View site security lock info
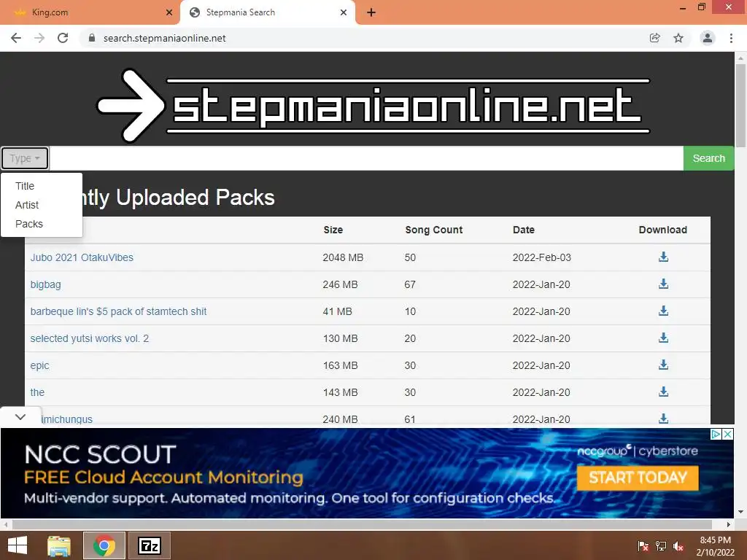Image resolution: width=747 pixels, height=560 pixels. [92, 38]
